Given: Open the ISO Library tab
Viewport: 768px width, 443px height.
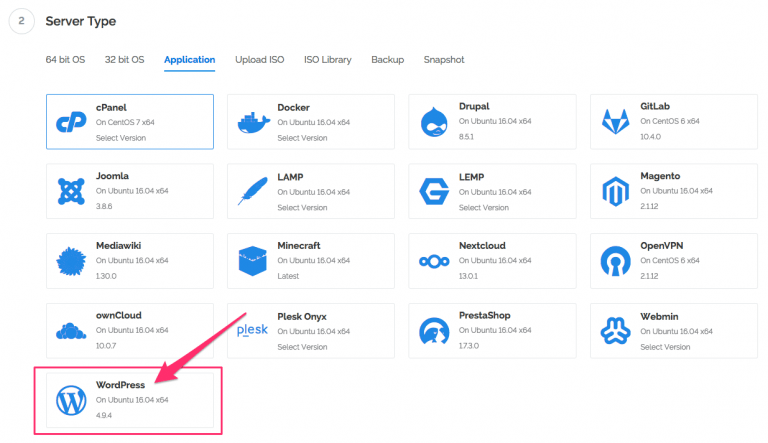Looking at the screenshot, I should coord(328,60).
